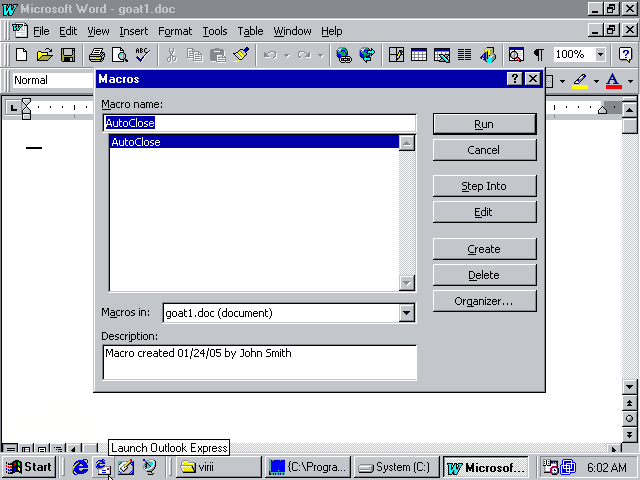Click the Edit macro button

(x=484, y=212)
